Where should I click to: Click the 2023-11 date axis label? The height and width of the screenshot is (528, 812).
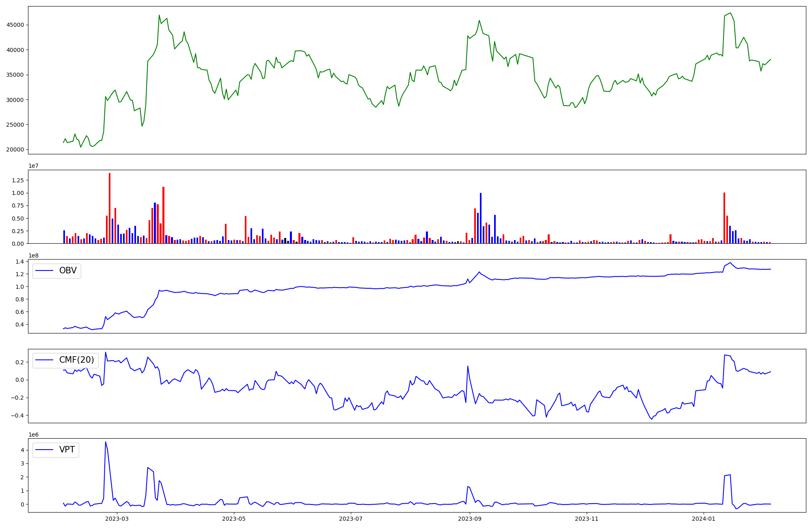587,519
